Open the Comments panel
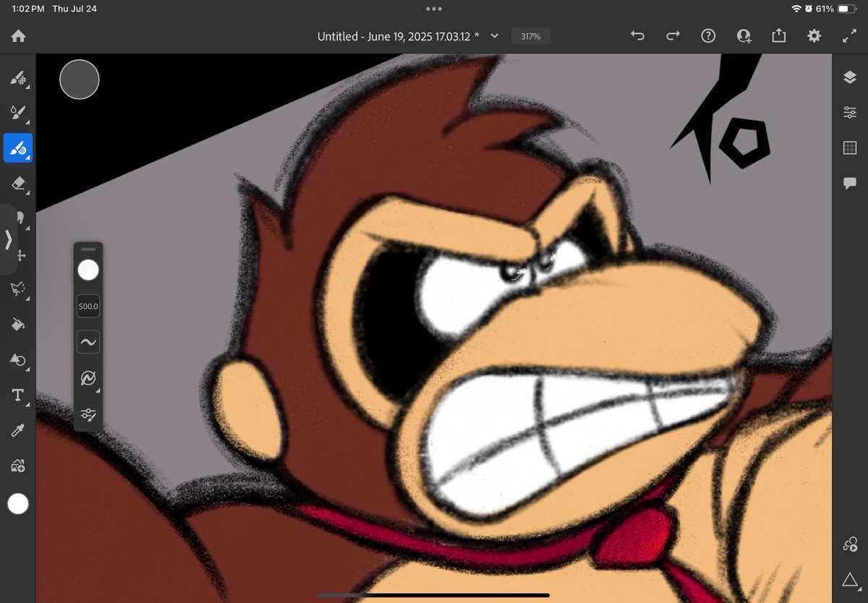 pos(850,184)
